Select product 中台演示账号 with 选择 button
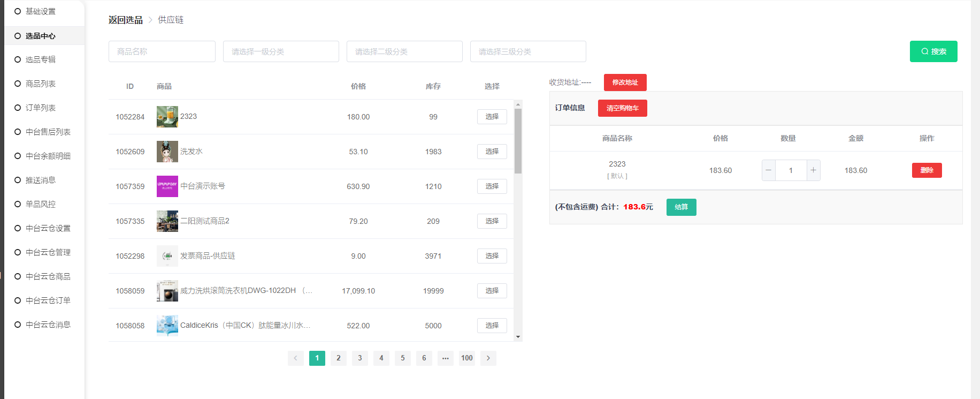Screen dimensions: 980x399 [492, 186]
